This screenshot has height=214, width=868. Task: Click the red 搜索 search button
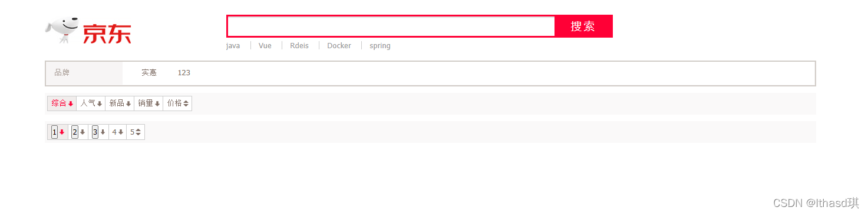[x=583, y=26]
